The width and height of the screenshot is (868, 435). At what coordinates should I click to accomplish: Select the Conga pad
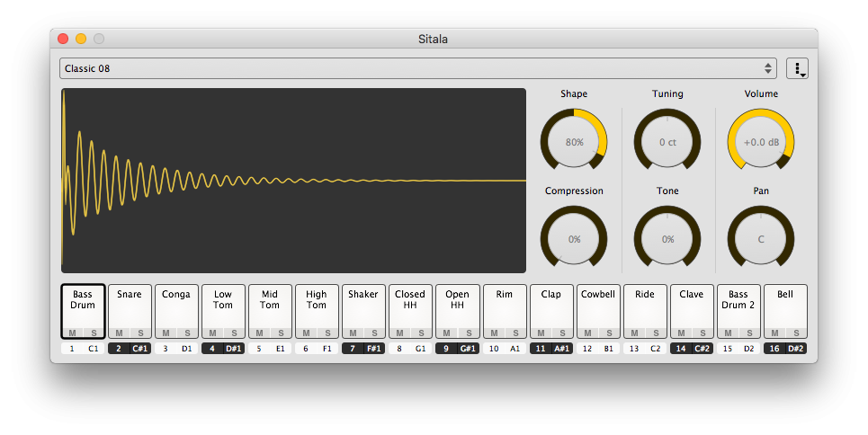[x=176, y=311]
